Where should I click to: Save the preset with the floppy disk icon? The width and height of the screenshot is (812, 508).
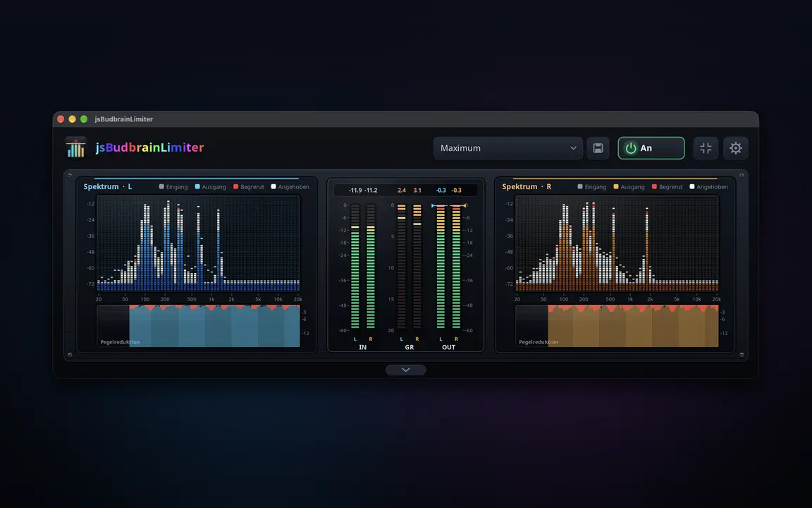[598, 148]
